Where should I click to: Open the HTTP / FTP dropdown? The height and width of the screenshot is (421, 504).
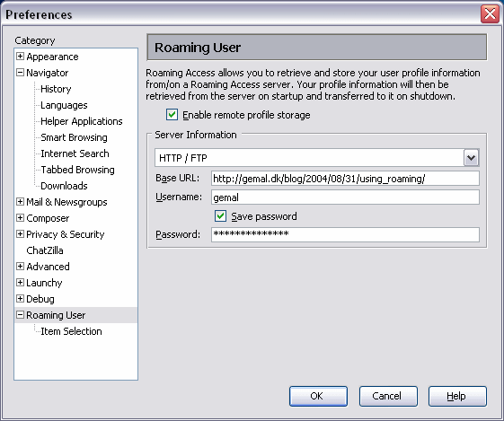472,158
